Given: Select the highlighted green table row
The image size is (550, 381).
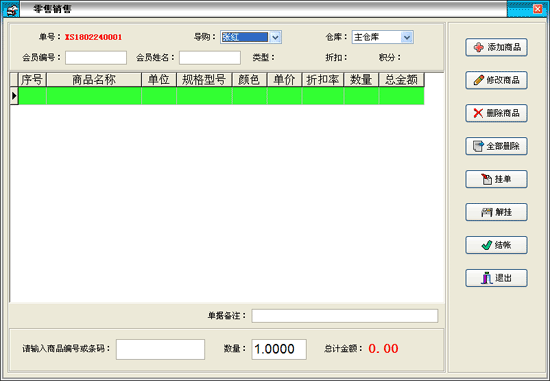Looking at the screenshot, I should pyautogui.click(x=221, y=96).
